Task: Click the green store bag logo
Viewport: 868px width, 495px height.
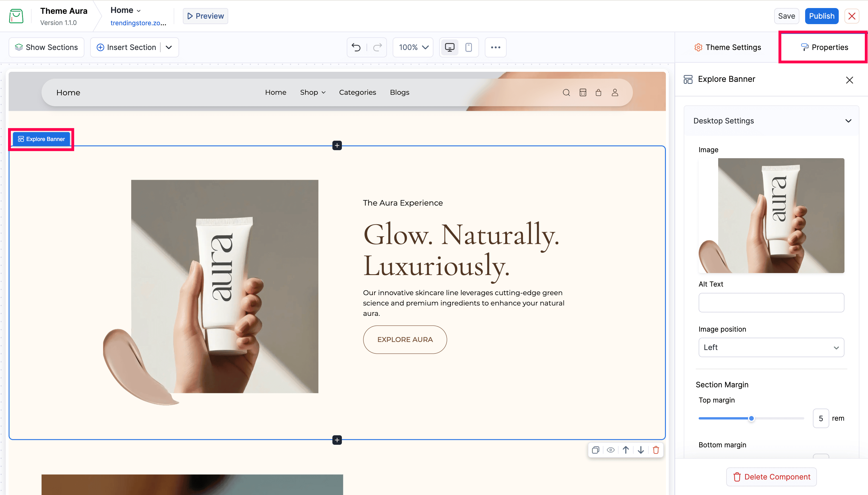Action: click(16, 16)
